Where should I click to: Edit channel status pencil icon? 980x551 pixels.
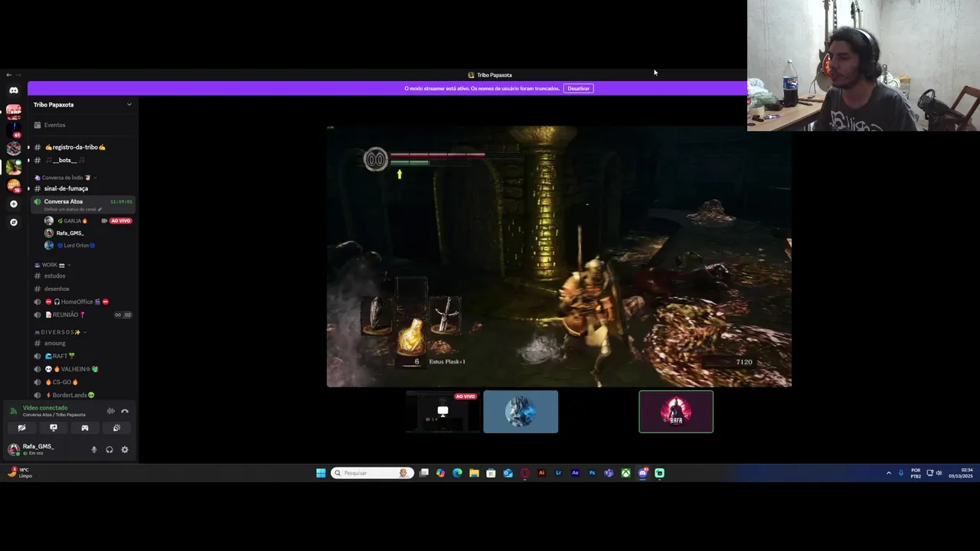[100, 209]
